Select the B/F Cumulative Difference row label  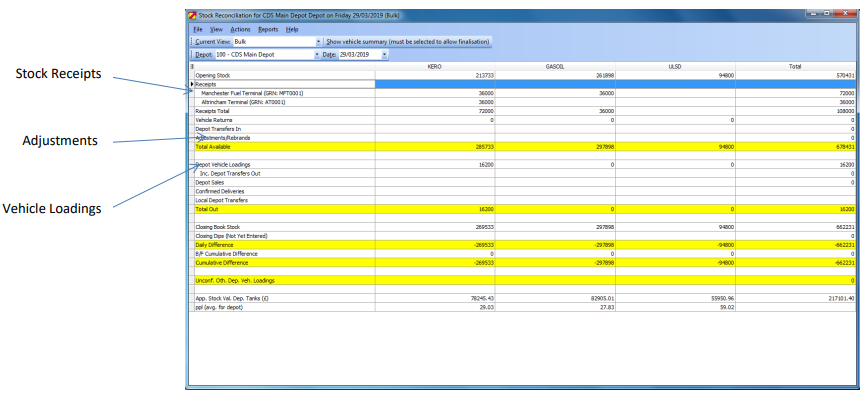click(226, 253)
